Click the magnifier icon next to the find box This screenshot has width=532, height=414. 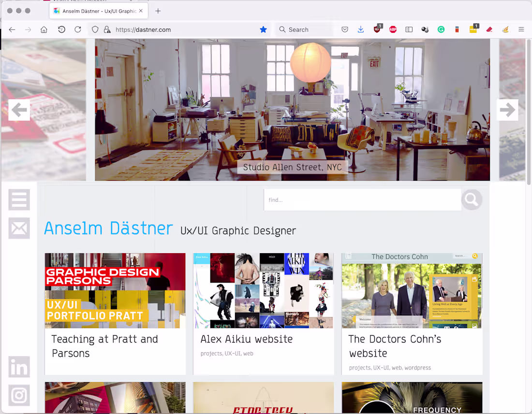click(x=471, y=200)
